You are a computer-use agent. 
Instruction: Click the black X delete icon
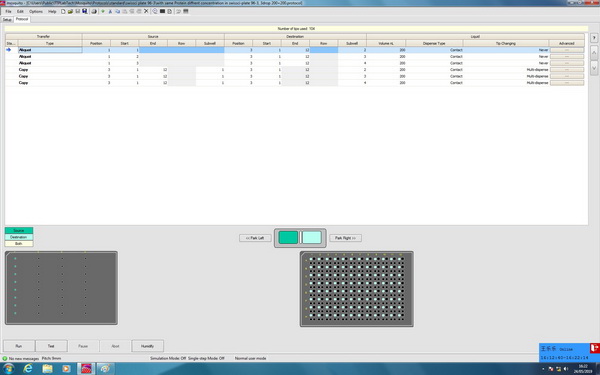146,11
